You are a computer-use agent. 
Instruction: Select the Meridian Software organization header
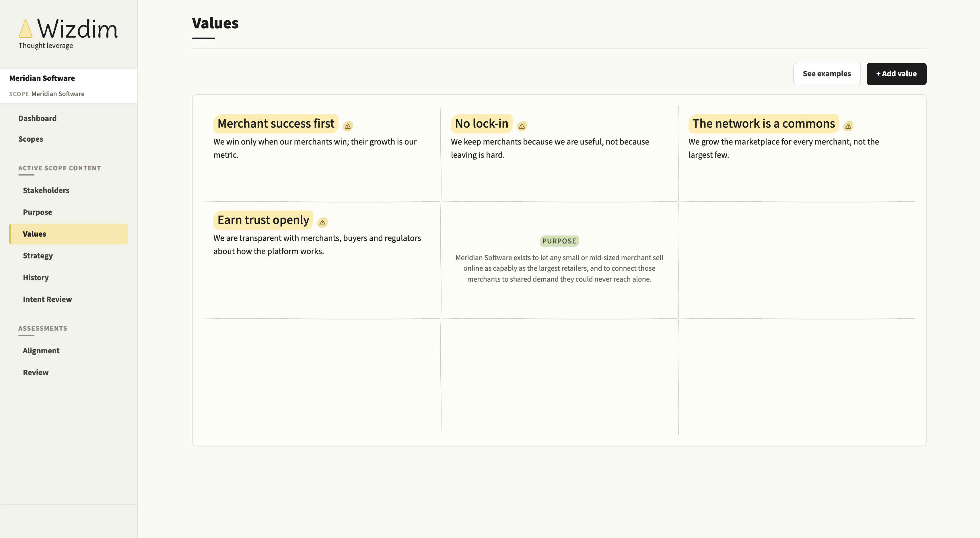(42, 78)
